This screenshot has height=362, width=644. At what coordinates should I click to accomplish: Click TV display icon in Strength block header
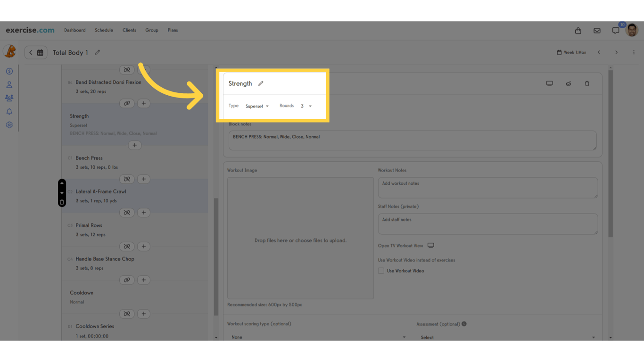pyautogui.click(x=549, y=83)
